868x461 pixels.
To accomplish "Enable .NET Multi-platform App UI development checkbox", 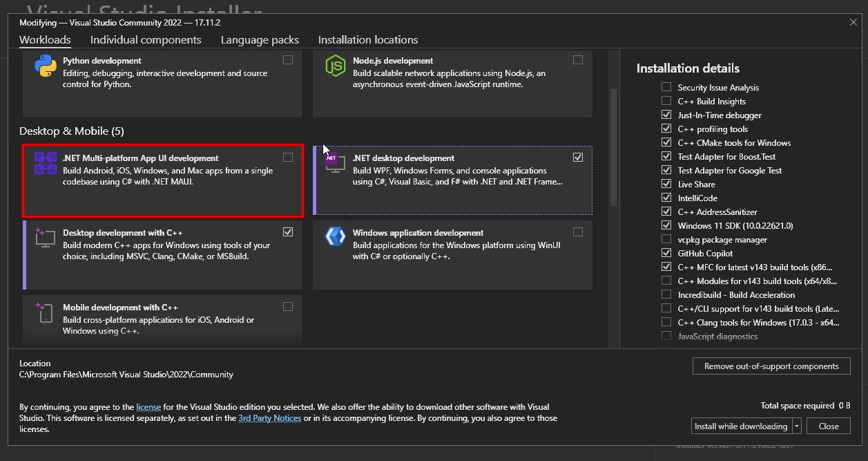I will pyautogui.click(x=288, y=158).
